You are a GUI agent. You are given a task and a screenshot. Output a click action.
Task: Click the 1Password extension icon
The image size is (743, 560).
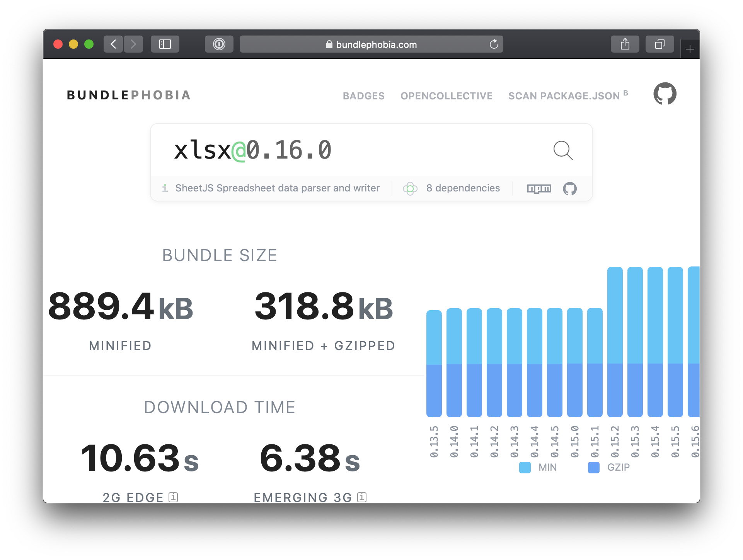219,44
